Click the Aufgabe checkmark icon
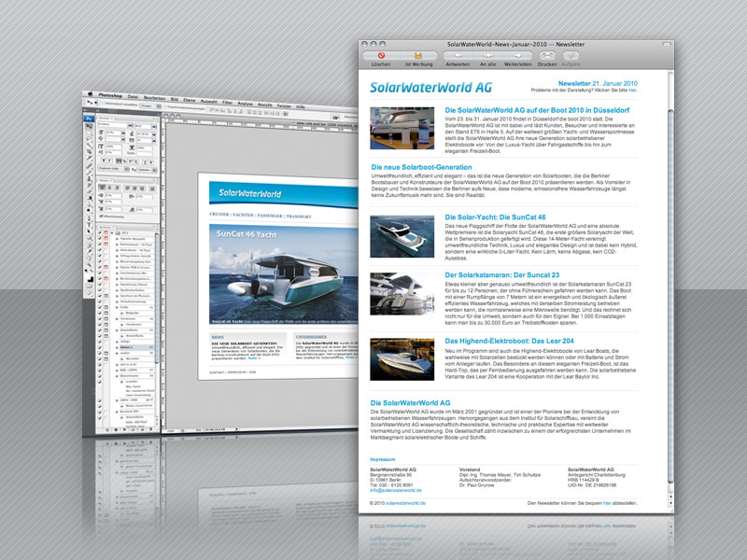 pyautogui.click(x=571, y=56)
